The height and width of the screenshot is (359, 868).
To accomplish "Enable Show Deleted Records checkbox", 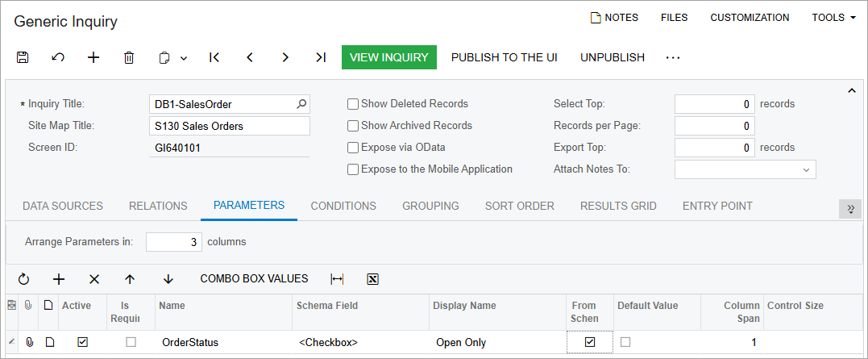I will tap(353, 104).
